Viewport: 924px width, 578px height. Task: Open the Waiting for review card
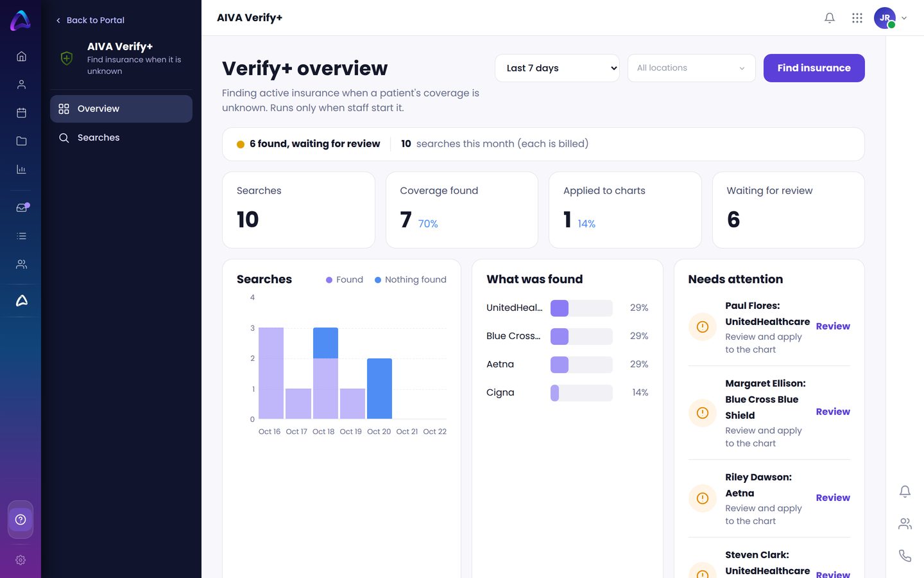click(x=788, y=210)
